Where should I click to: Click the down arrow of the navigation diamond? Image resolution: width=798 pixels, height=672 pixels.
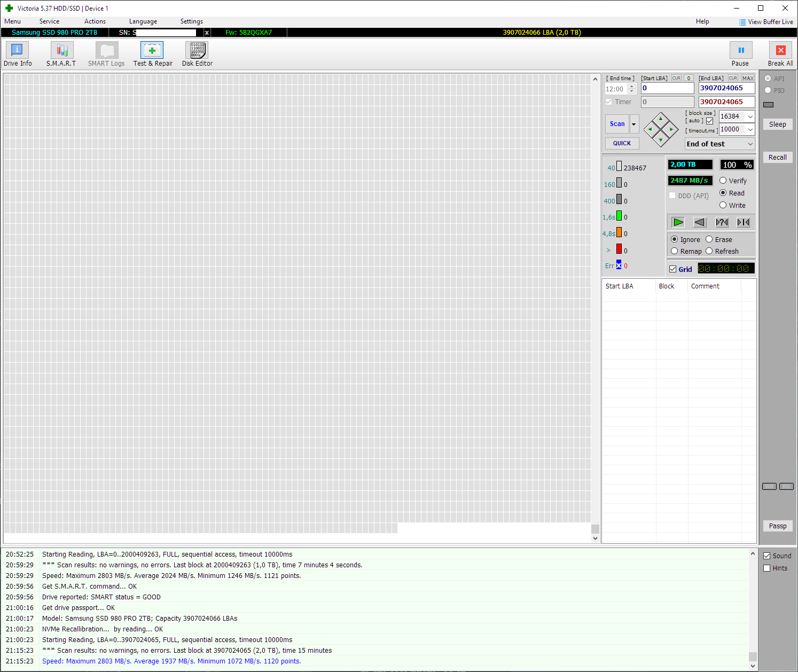pos(661,140)
